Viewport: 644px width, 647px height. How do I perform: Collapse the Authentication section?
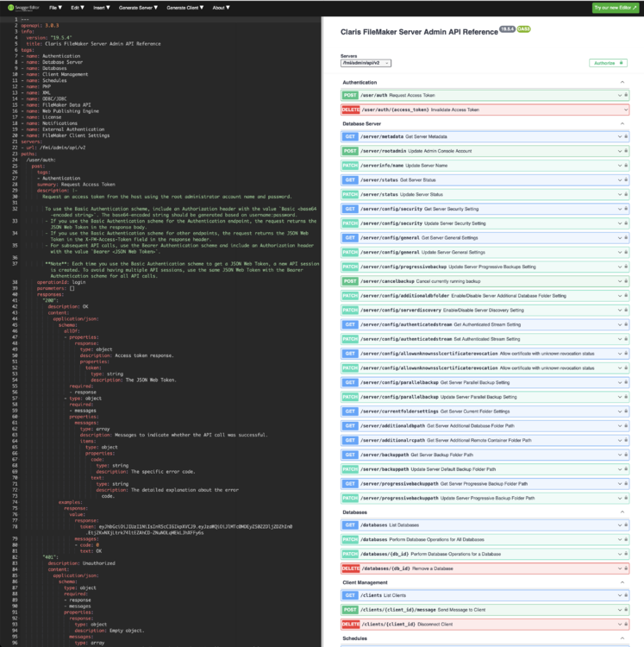pos(622,82)
